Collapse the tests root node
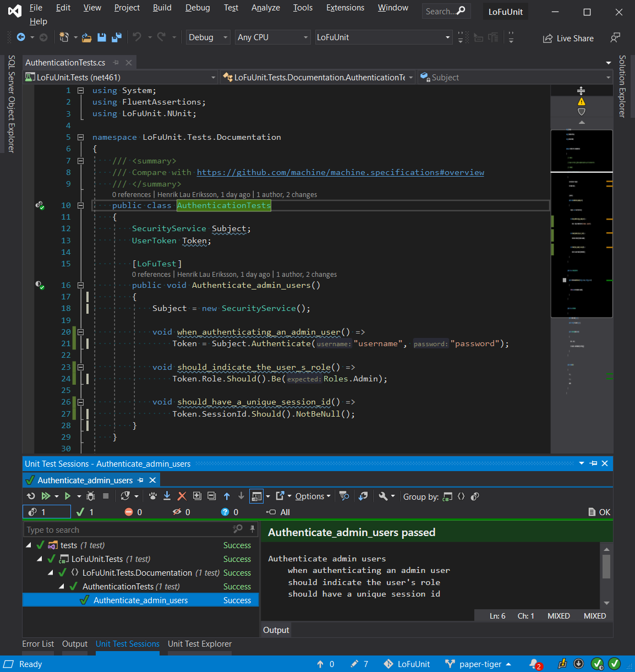This screenshot has height=672, width=635. point(29,545)
